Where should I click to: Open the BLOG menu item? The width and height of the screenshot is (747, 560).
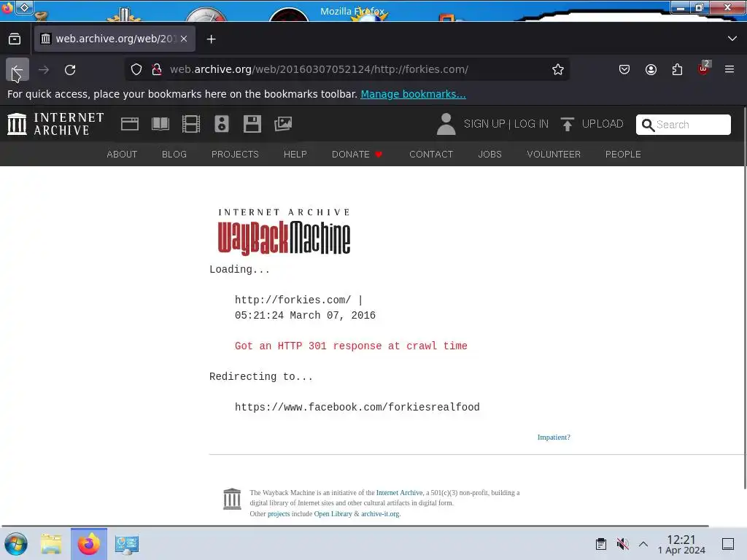174,155
